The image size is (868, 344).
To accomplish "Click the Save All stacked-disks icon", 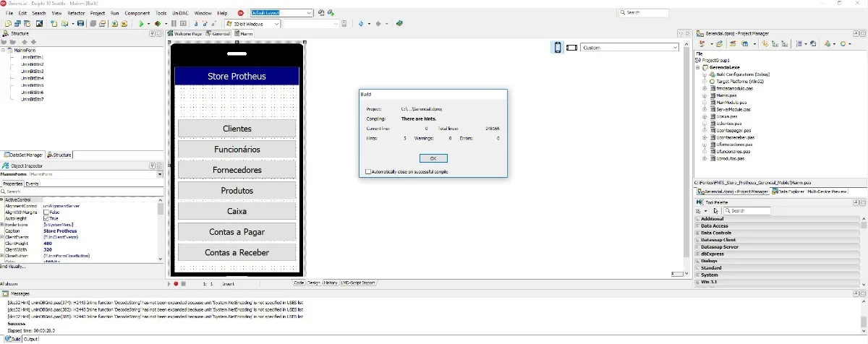I will tap(92, 23).
